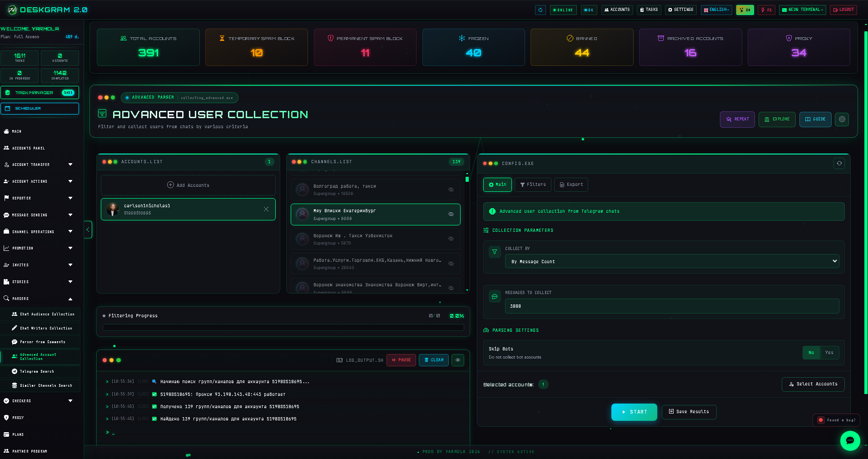The image size is (868, 459).
Task: Click the START button
Action: click(634, 412)
